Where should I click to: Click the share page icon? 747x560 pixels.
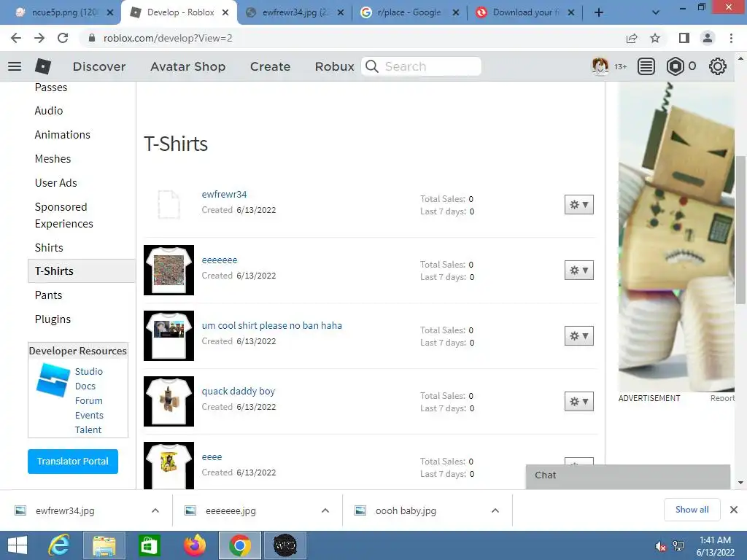[632, 38]
